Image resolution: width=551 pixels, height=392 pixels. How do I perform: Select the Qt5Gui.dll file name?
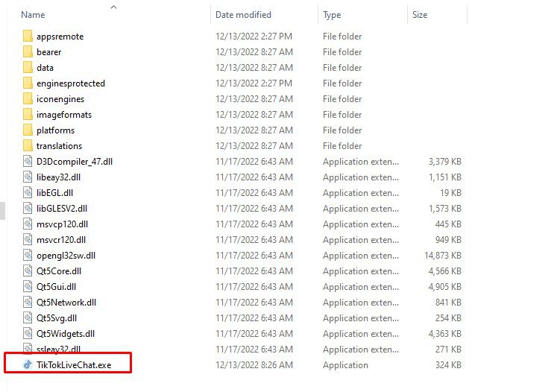56,287
